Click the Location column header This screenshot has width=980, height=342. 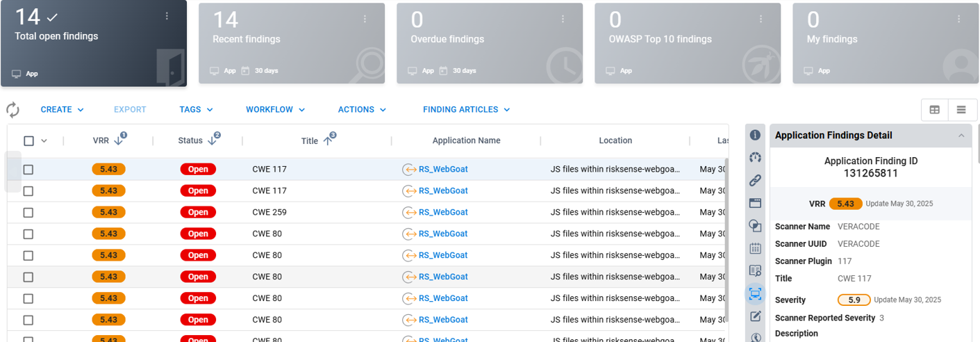(615, 140)
